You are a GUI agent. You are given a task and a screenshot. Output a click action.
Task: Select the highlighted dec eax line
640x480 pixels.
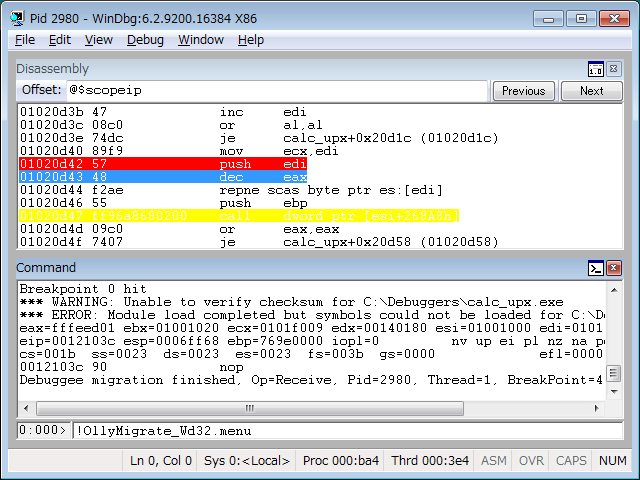(x=163, y=177)
